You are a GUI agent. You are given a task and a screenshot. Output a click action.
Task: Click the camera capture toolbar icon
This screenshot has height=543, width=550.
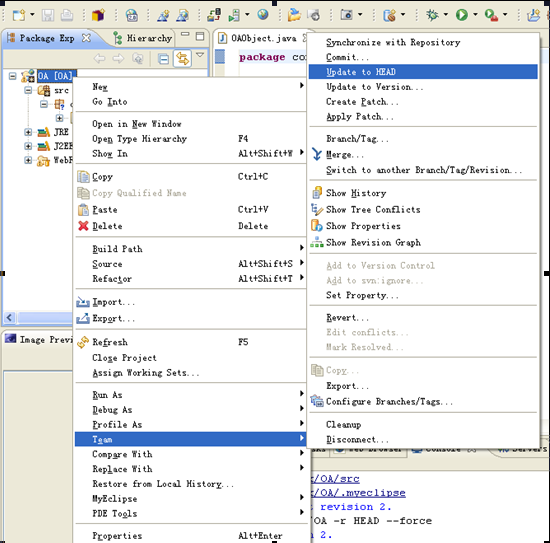coord(347,15)
